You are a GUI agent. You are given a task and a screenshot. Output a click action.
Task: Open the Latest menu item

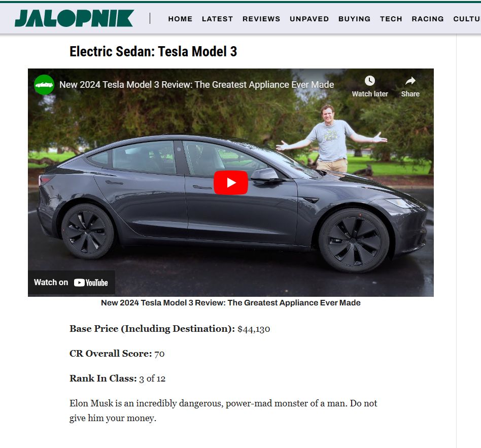click(x=217, y=19)
